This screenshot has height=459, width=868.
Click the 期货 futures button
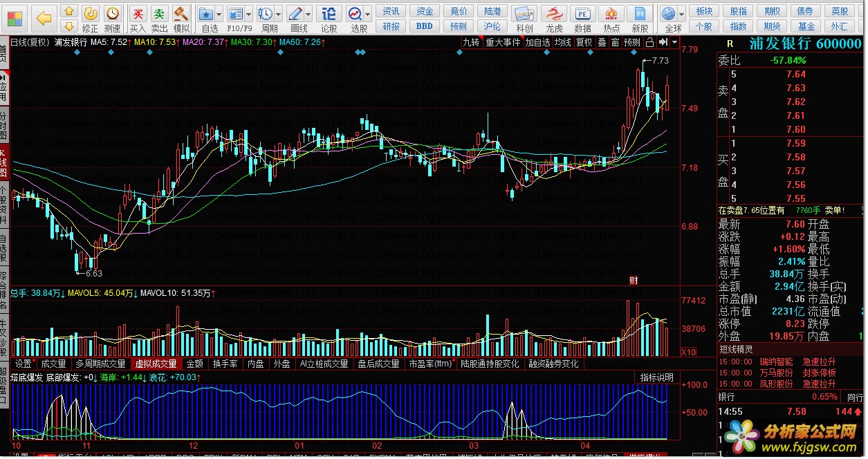[772, 26]
